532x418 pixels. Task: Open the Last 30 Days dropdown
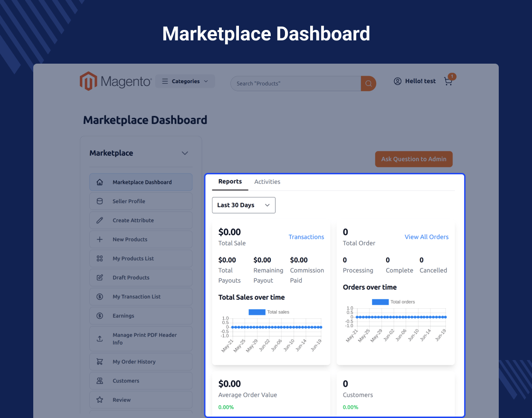point(244,205)
